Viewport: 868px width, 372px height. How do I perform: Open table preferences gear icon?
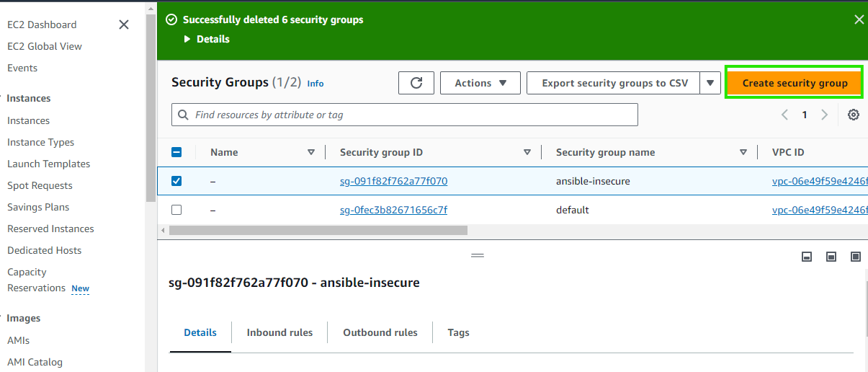tap(854, 115)
